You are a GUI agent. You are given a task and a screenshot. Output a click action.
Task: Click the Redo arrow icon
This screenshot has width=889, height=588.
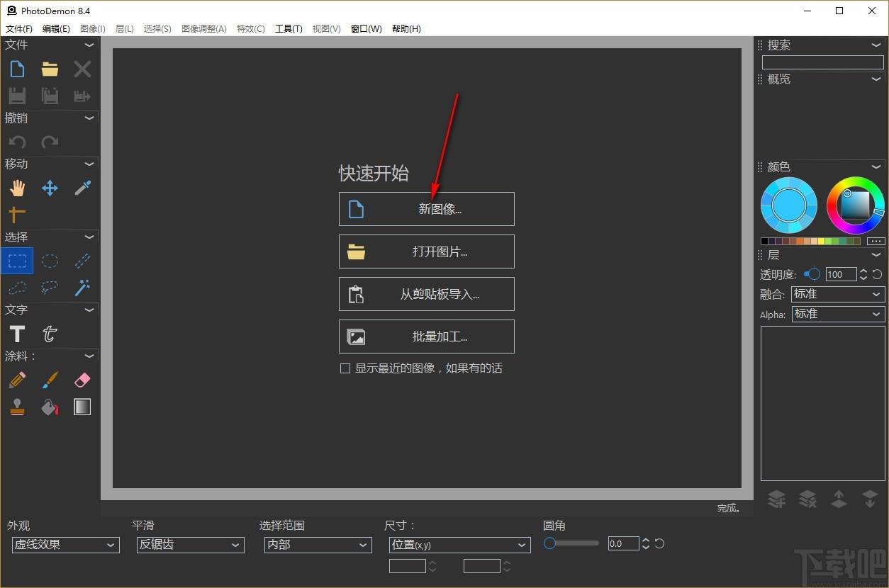[x=50, y=142]
